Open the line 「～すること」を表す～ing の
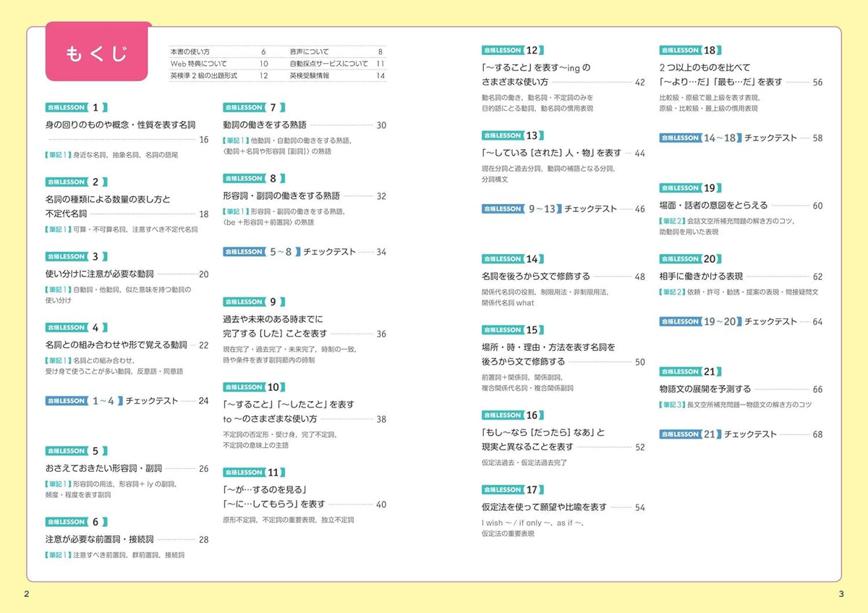This screenshot has width=868, height=613. (x=536, y=68)
